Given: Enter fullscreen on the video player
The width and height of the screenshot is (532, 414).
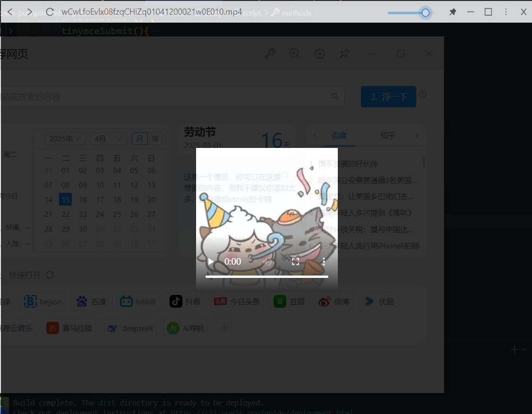Looking at the screenshot, I should 295,262.
